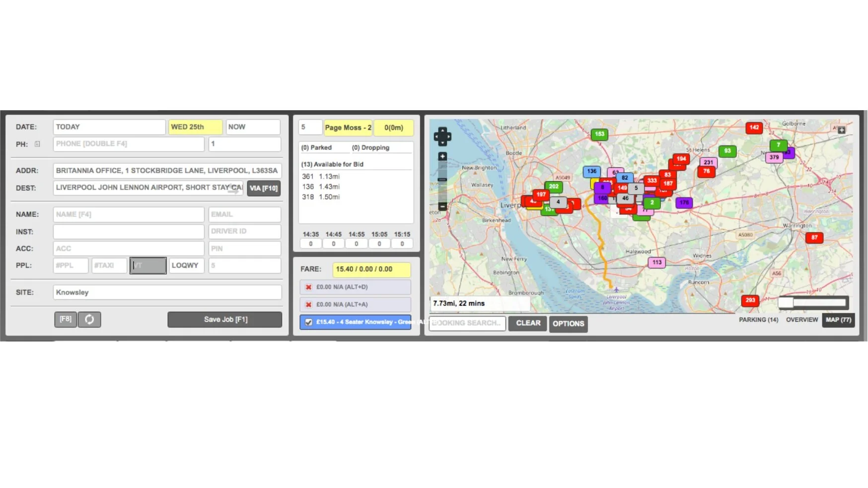The width and height of the screenshot is (868, 488).
Task: Open the (0) Dropping list tab
Action: [x=370, y=147]
